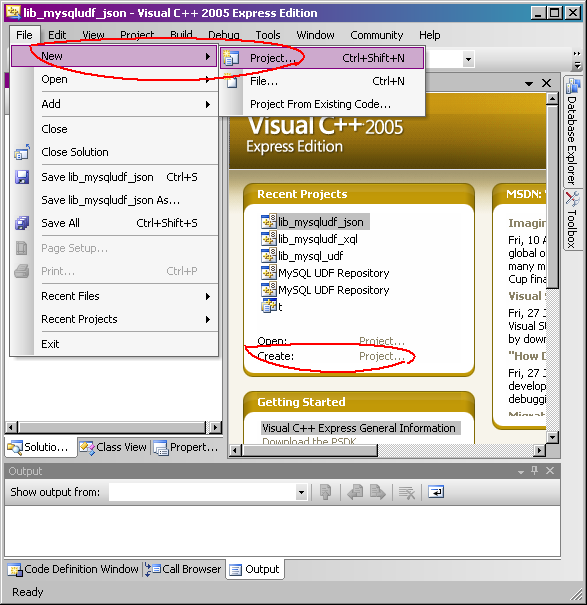Click Create Project link

(x=382, y=356)
